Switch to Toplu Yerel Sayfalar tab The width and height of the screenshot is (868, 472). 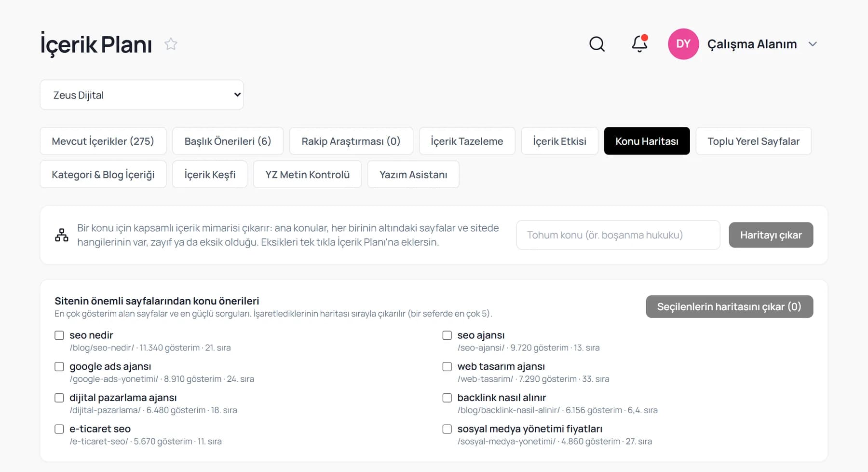(754, 141)
